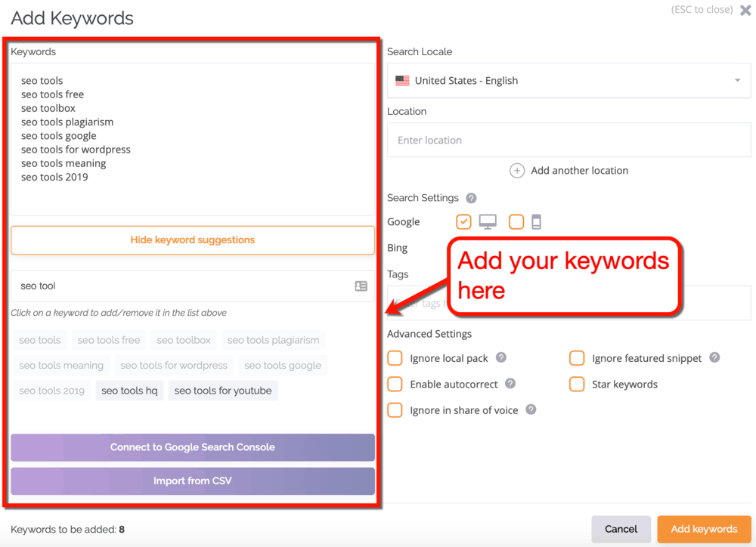This screenshot has height=547, width=756.
Task: Click the help icon beside Ignore local pack
Action: (x=502, y=358)
